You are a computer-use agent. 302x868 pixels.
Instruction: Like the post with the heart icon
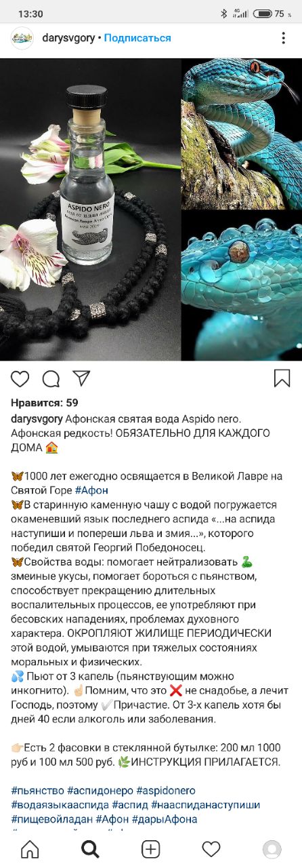(x=21, y=378)
